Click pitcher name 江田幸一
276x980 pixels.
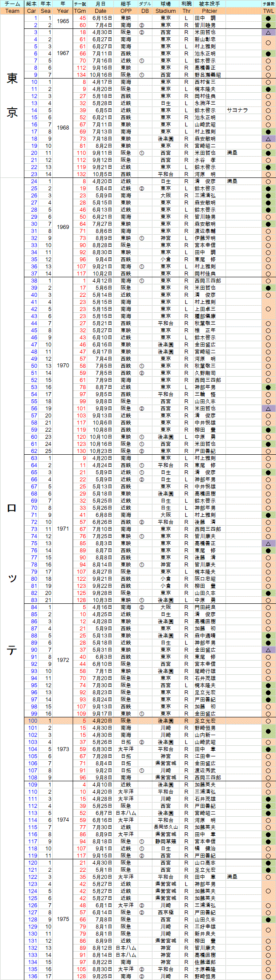click(206, 756)
